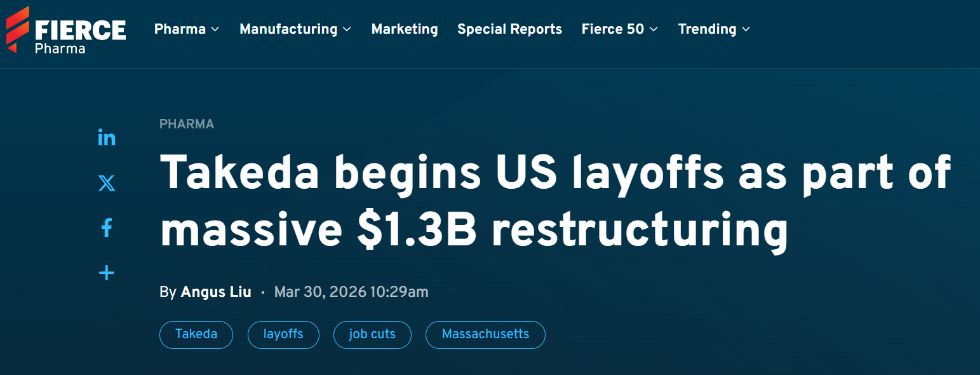Select the job cuts topic tag
The image size is (980, 375).
coord(372,335)
